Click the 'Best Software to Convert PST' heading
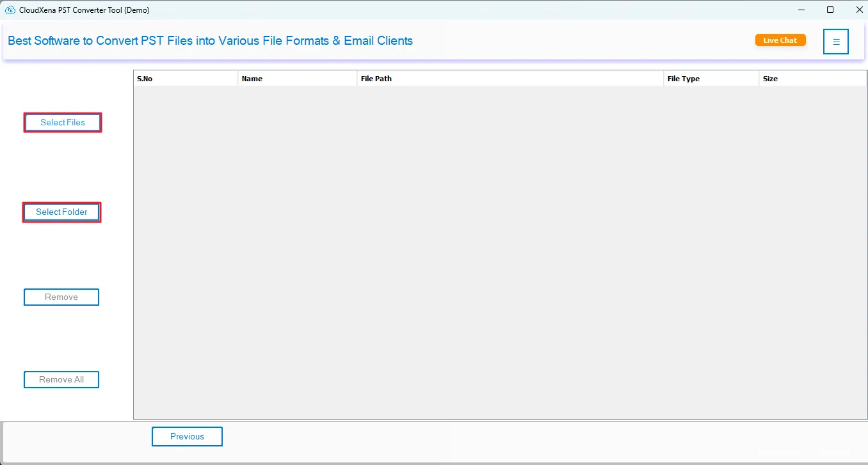 point(210,41)
